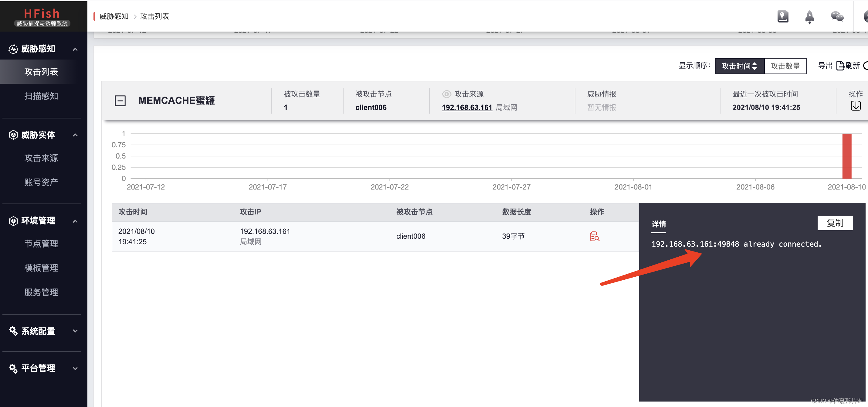Go to 节点管理 menu item
The width and height of the screenshot is (868, 407).
41,244
